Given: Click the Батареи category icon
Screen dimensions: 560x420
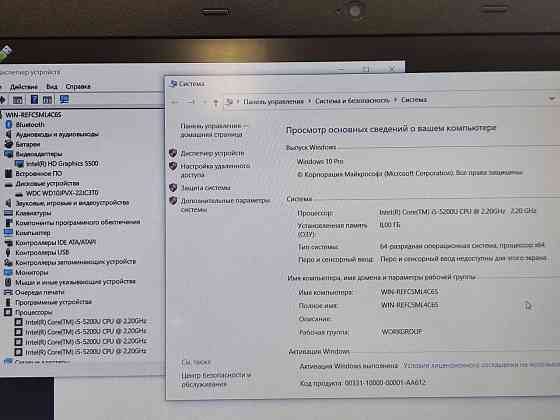Looking at the screenshot, I should click(9, 144).
